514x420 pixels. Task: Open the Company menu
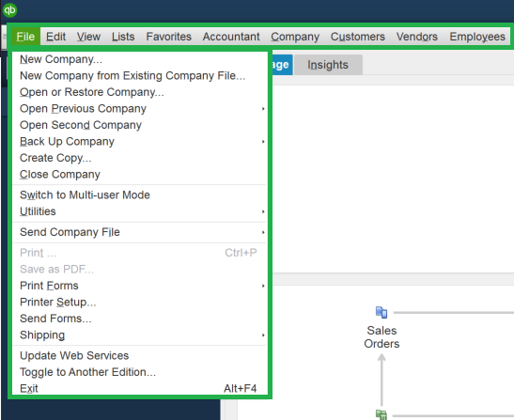pos(295,37)
